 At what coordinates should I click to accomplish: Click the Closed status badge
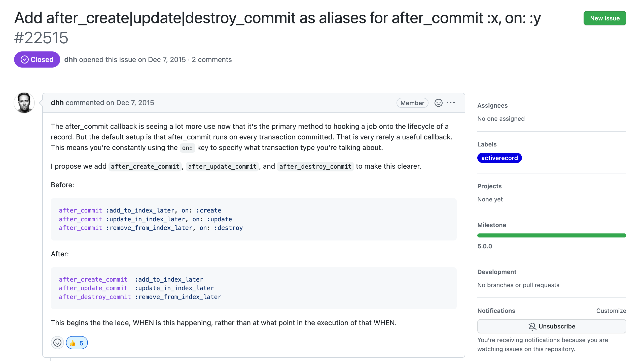coord(37,59)
